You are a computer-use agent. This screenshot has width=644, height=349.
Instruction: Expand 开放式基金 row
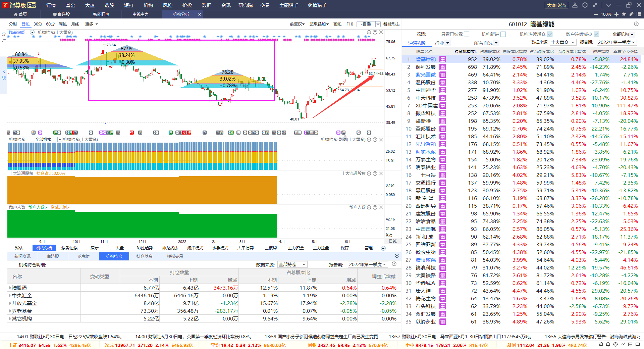(10, 303)
